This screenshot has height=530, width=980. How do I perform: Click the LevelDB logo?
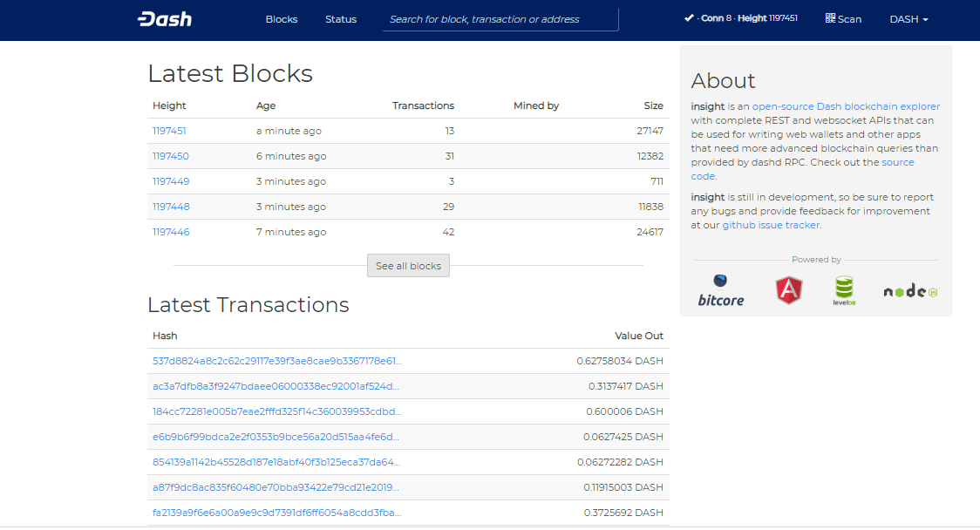[844, 290]
